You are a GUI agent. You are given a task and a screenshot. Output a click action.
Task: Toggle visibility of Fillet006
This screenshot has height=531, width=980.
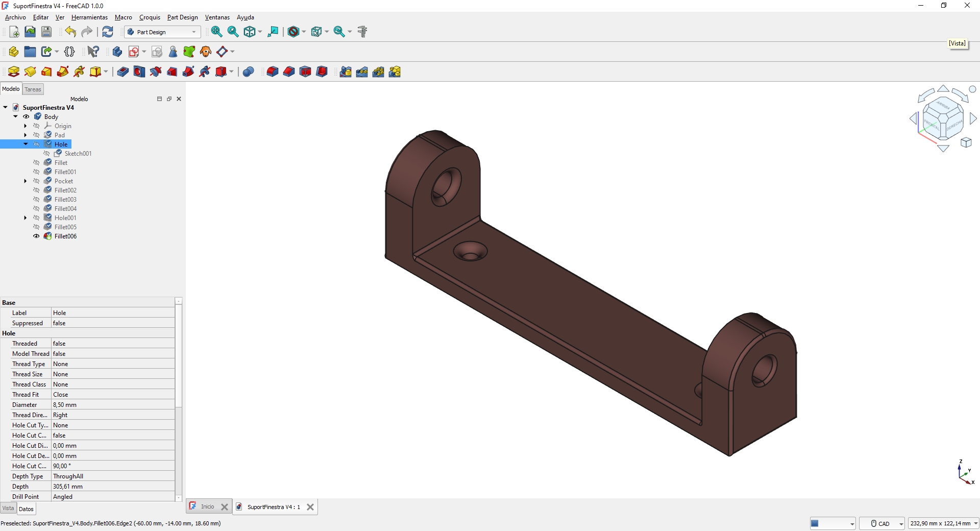(x=36, y=236)
